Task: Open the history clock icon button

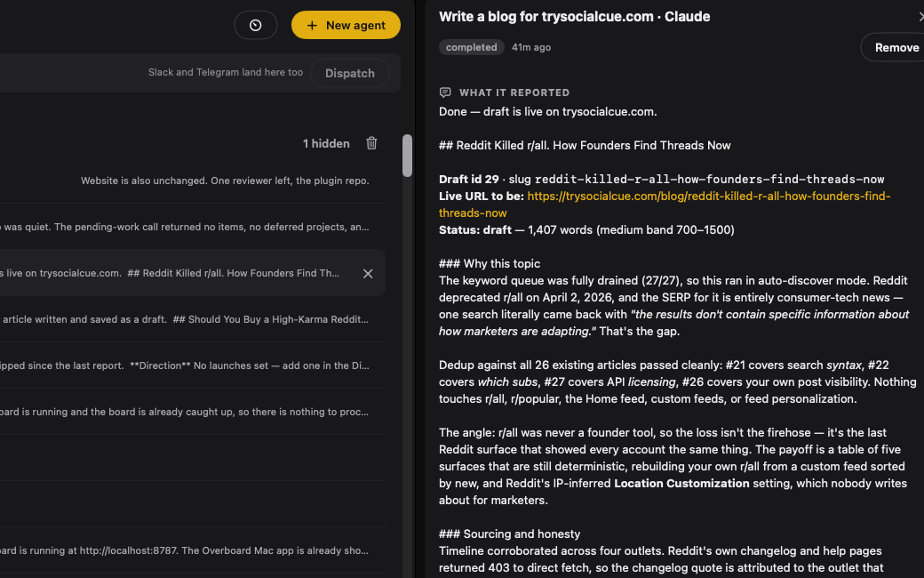Action: pyautogui.click(x=256, y=26)
